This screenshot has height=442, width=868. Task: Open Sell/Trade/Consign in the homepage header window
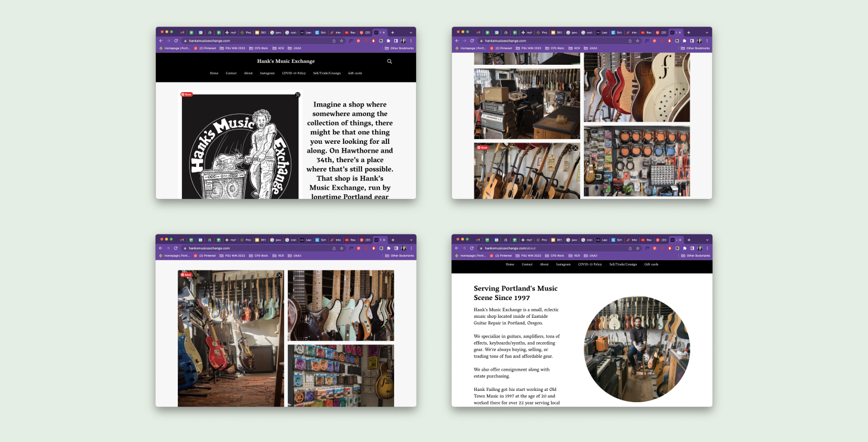pos(327,73)
